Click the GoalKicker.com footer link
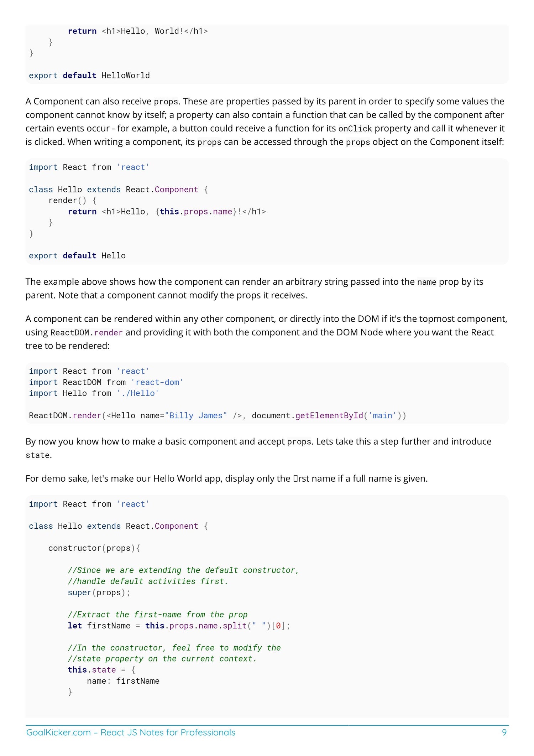 (130, 732)
